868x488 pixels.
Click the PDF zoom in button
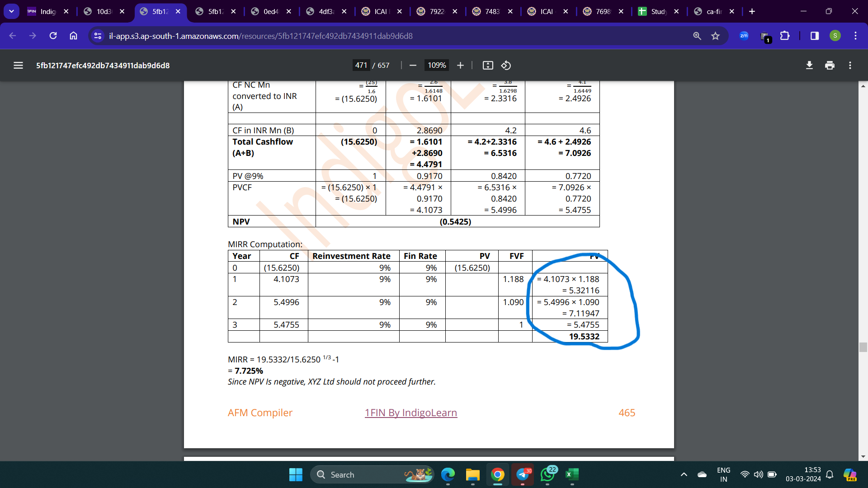pyautogui.click(x=460, y=66)
